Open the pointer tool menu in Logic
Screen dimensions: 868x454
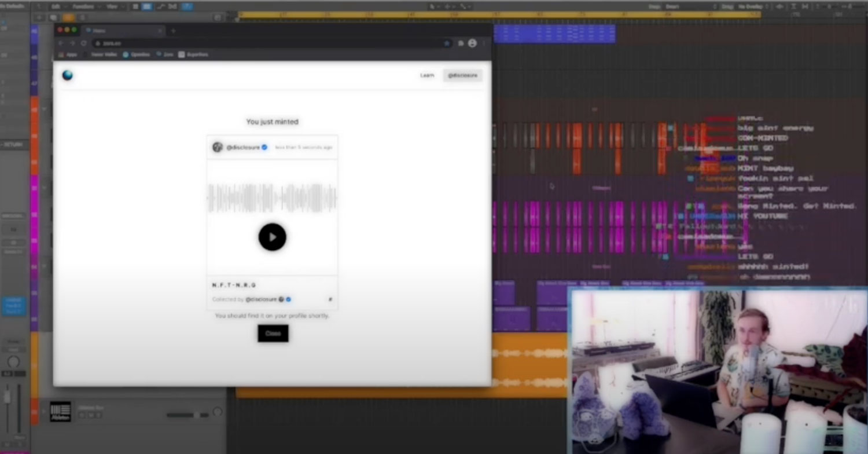click(x=434, y=6)
